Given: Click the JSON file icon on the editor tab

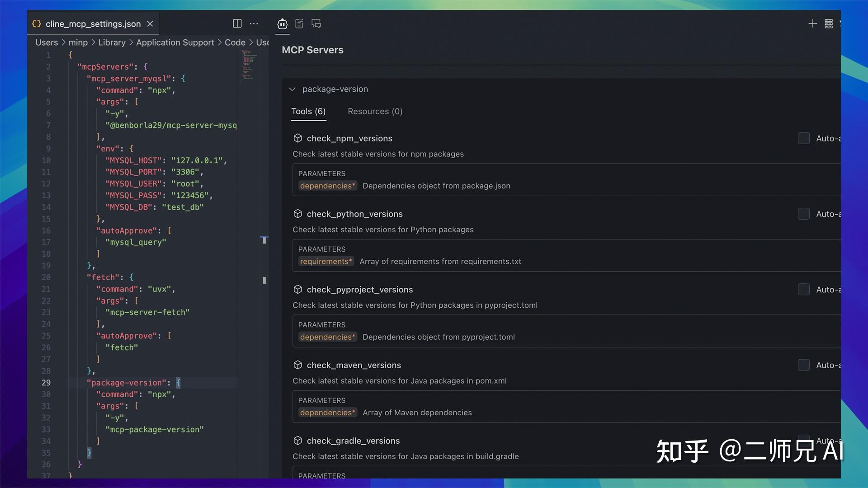Looking at the screenshot, I should point(37,24).
